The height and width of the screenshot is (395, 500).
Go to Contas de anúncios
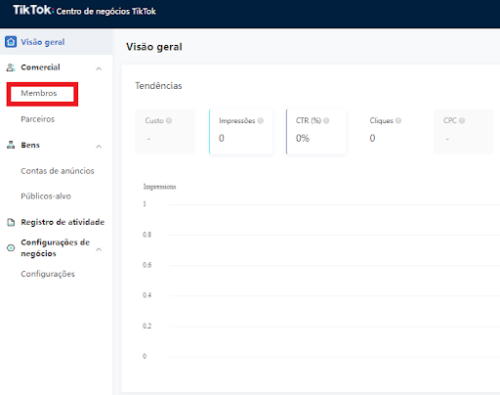[x=57, y=171]
